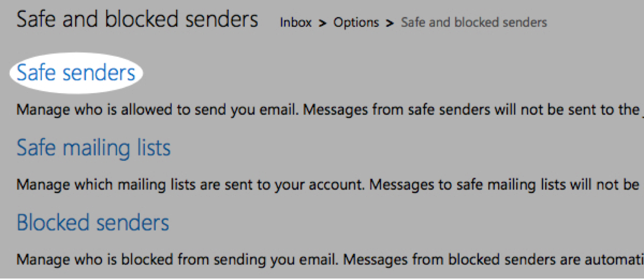
Task: Open the Blocked senders link
Action: tap(93, 222)
